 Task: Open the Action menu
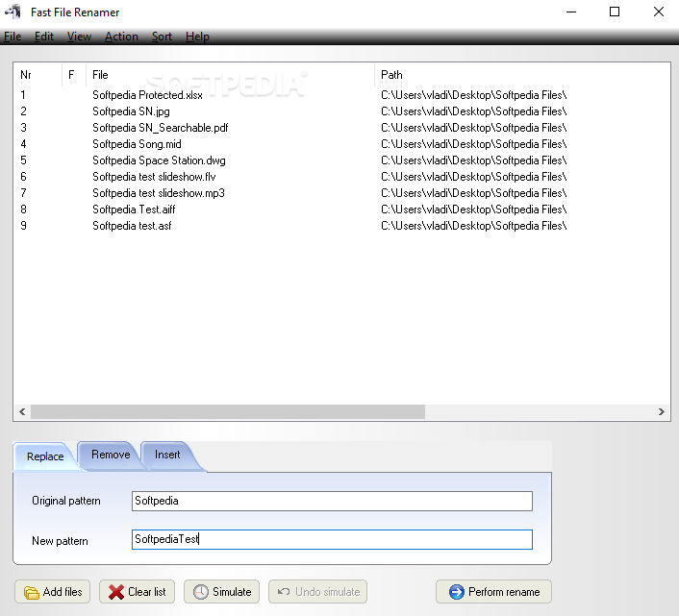click(122, 37)
